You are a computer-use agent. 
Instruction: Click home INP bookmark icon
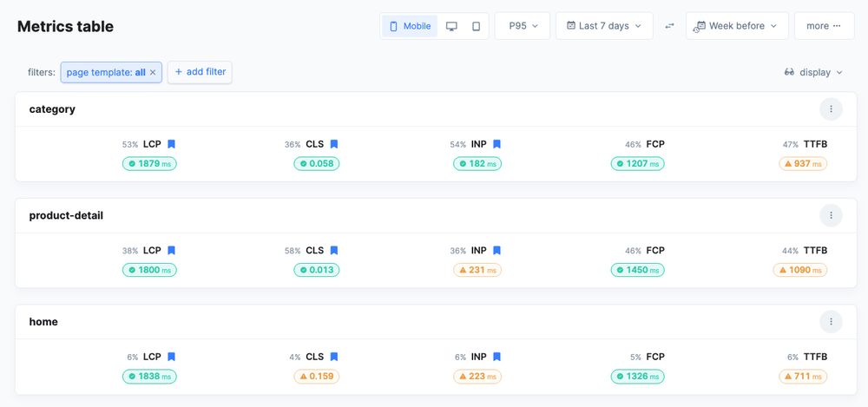tap(496, 357)
